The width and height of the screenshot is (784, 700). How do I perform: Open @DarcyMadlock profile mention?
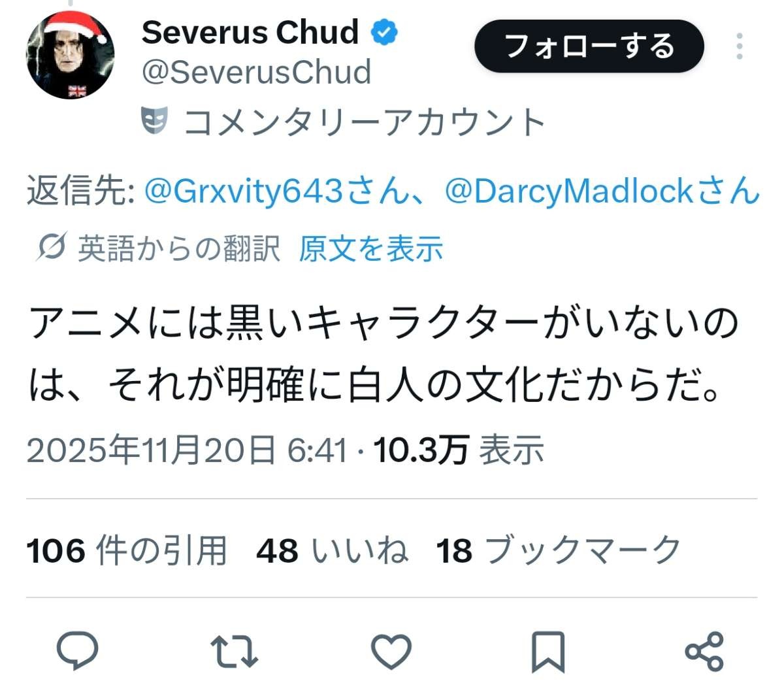(x=602, y=191)
